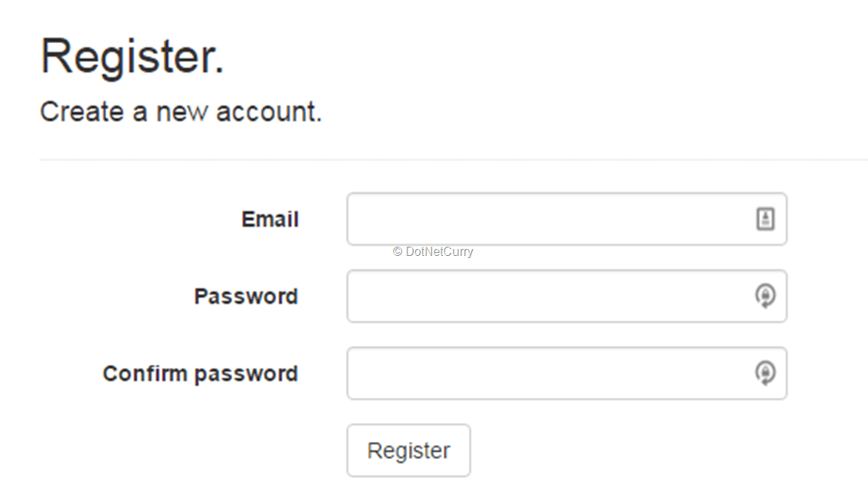
Task: Open password generator icon beside Confirm password
Action: pos(765,373)
